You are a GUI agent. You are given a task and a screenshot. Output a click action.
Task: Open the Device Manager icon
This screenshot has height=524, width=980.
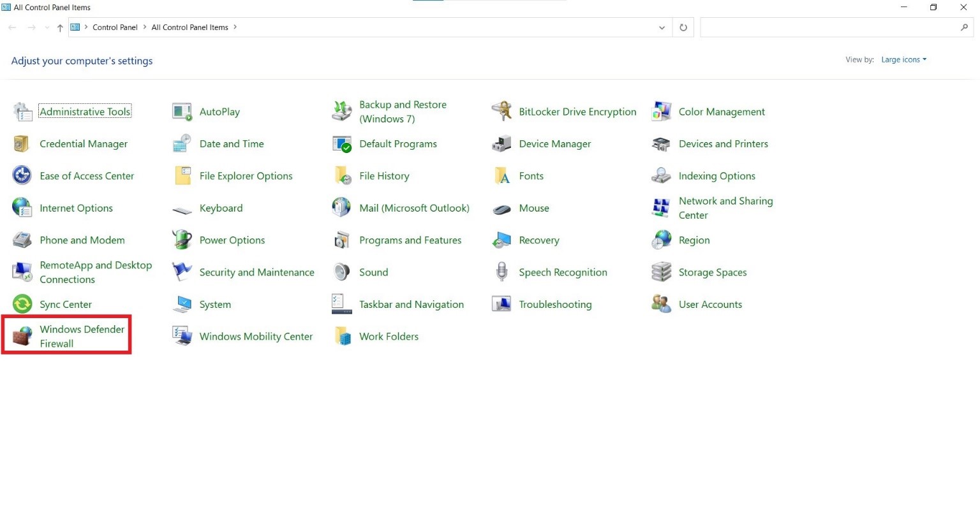502,144
